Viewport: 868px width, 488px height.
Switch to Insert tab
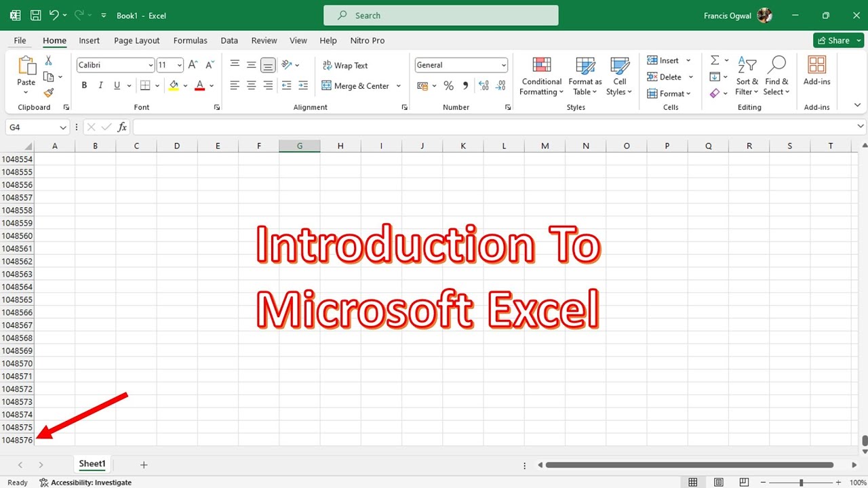89,41
